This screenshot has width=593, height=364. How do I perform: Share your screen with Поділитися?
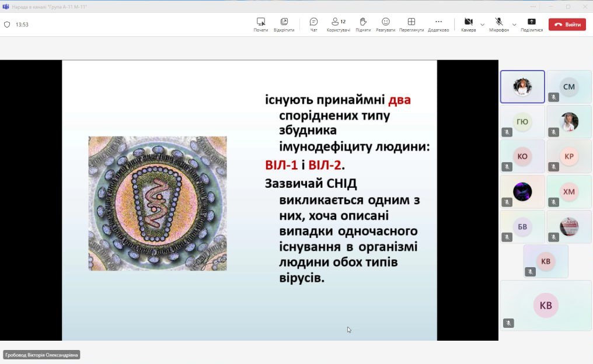point(531,24)
